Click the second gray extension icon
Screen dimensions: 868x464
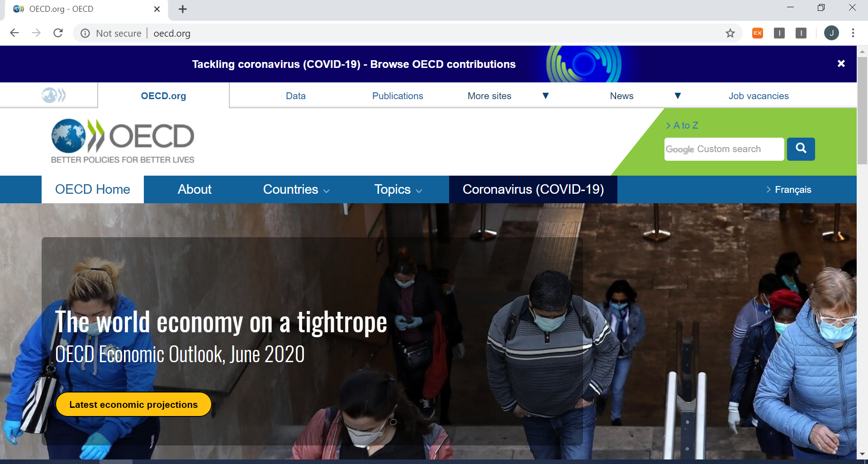tap(801, 33)
